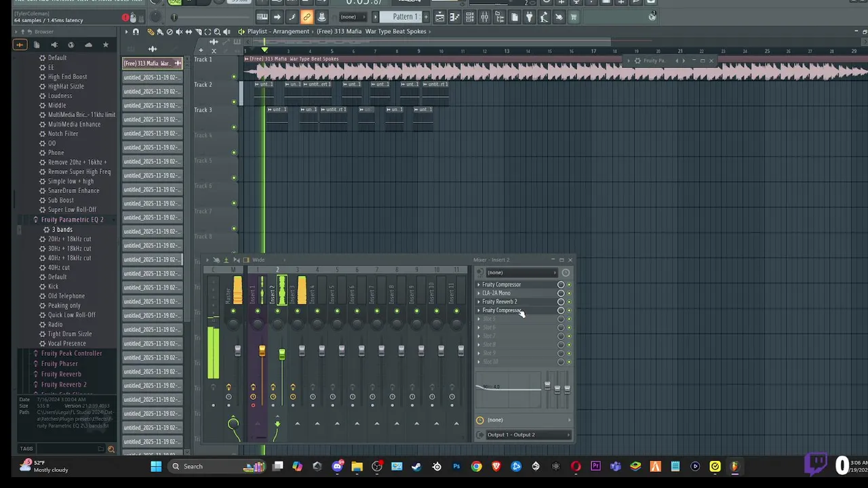
Task: Expand the CLA-2A Mono slot options arrow
Action: tap(479, 293)
